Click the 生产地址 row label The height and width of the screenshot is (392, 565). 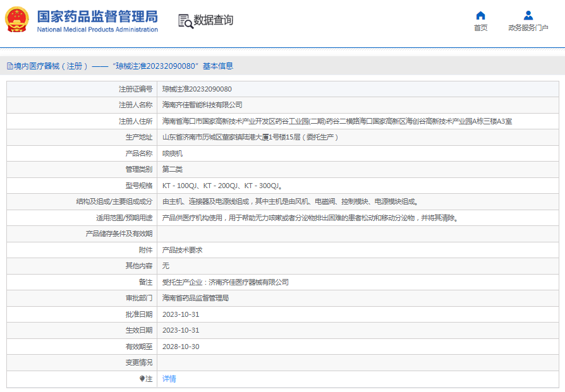point(139,137)
